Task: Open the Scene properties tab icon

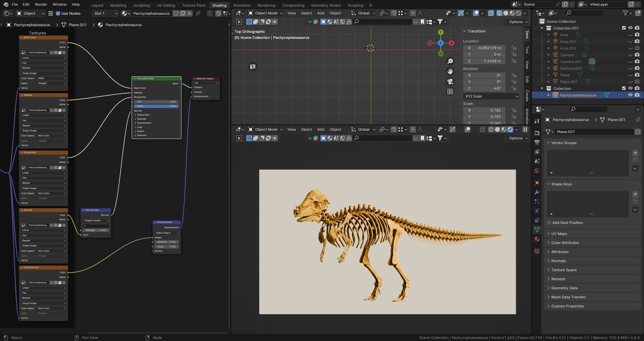Action: point(537,161)
